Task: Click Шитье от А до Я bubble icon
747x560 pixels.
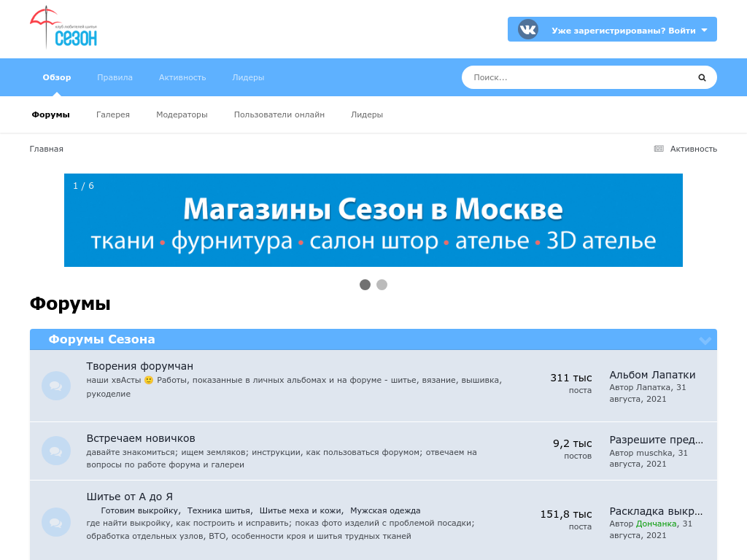Action: tap(56, 522)
